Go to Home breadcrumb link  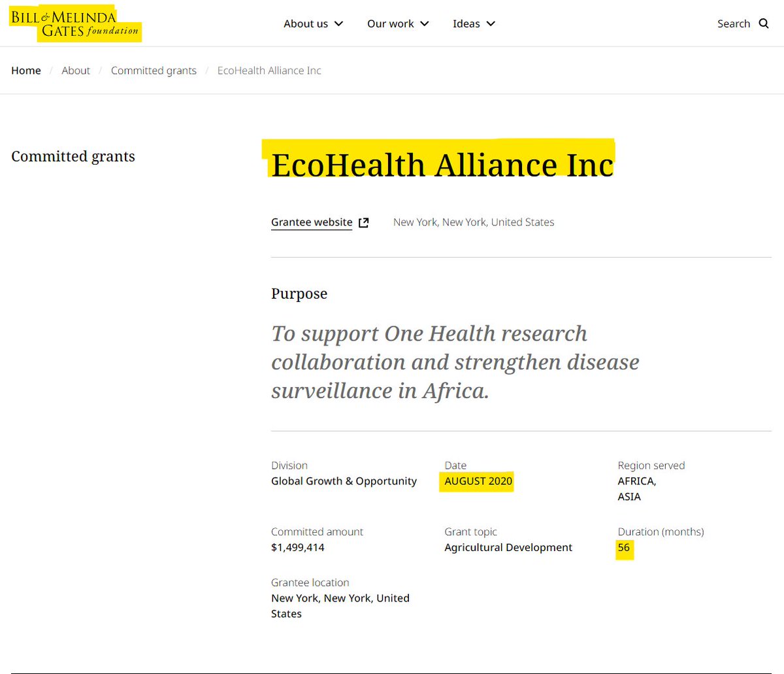click(x=26, y=71)
